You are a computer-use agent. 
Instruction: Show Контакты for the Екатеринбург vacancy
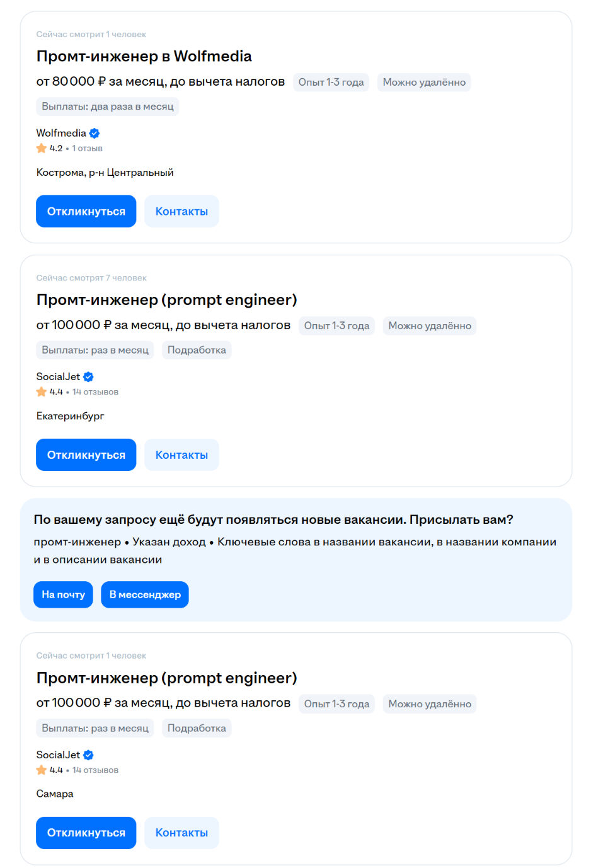point(181,455)
